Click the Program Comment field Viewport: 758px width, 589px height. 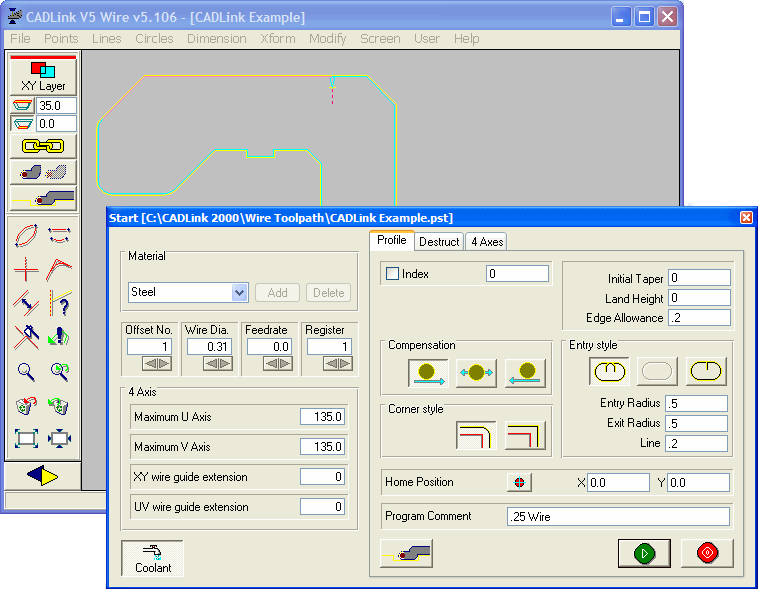coord(618,516)
